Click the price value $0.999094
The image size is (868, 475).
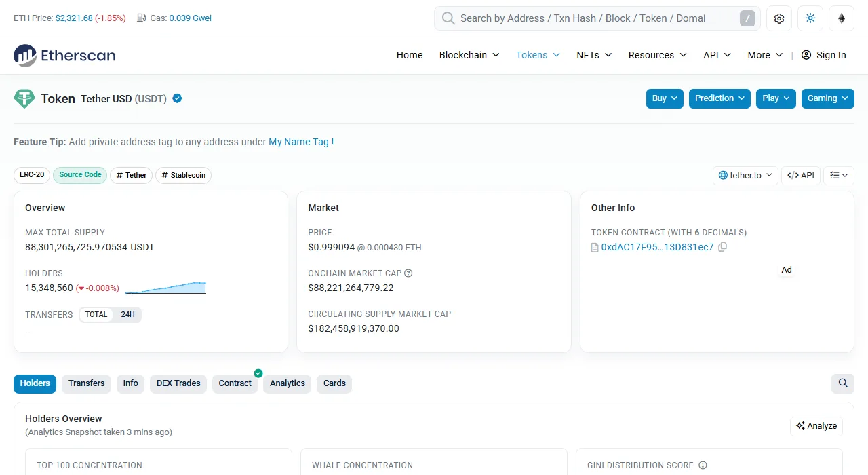coord(332,247)
